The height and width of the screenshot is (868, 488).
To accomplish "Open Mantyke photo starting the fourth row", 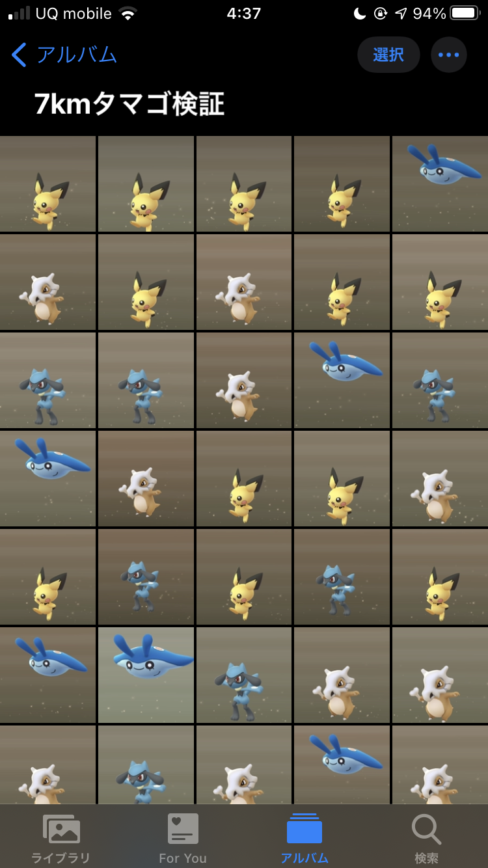I will click(x=48, y=479).
